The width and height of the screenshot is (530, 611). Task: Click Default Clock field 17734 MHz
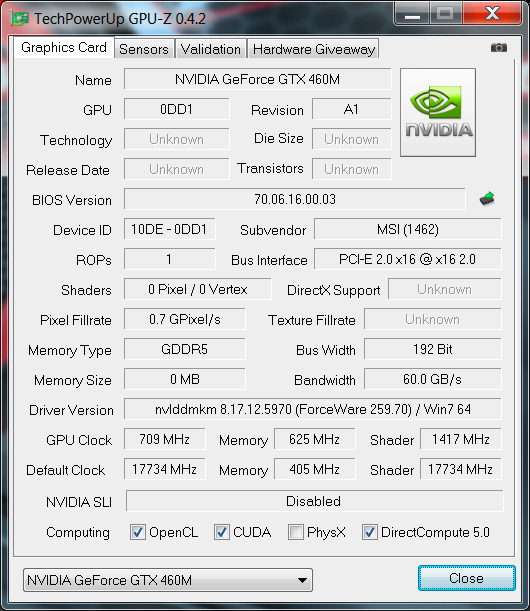pyautogui.click(x=164, y=469)
